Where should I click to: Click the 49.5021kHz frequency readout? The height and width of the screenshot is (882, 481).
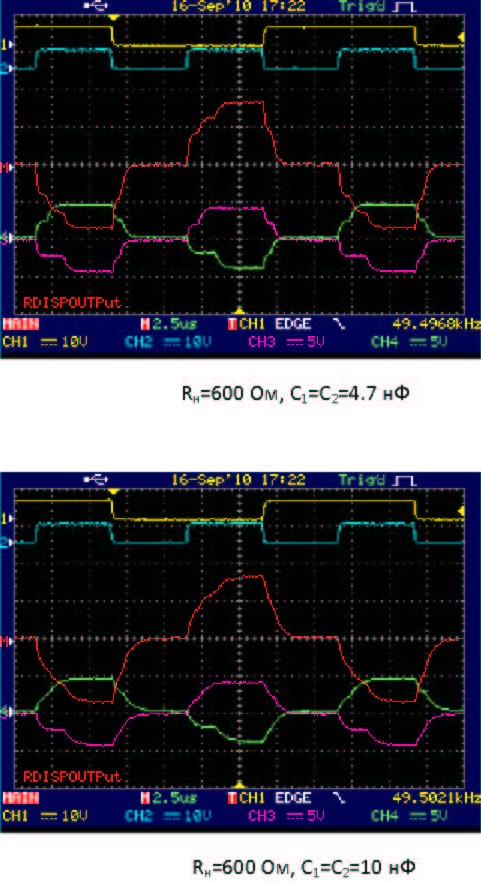pos(437,798)
